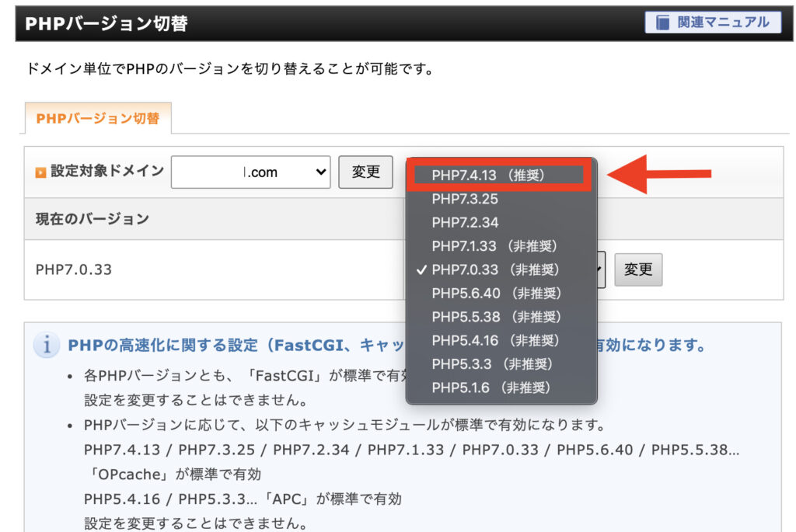Click the orange arrow icon before 設定対象ドメイン
Screen dimensions: 796x532
40,172
